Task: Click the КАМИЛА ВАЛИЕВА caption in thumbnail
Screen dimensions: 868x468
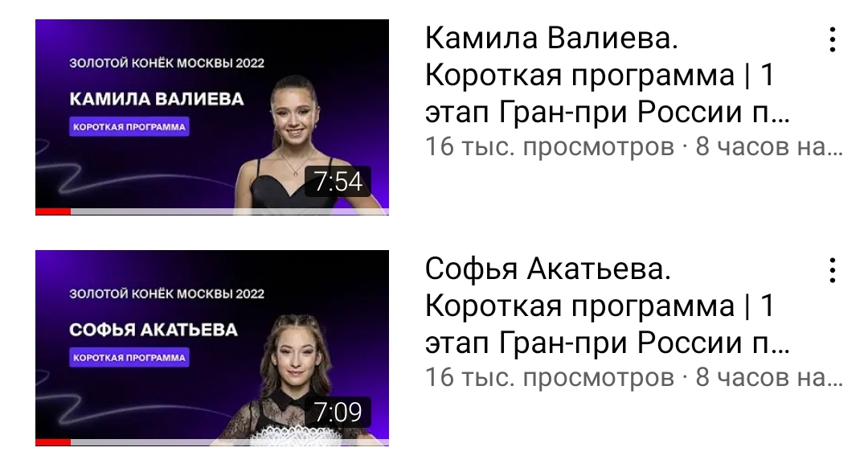Action: [x=157, y=99]
